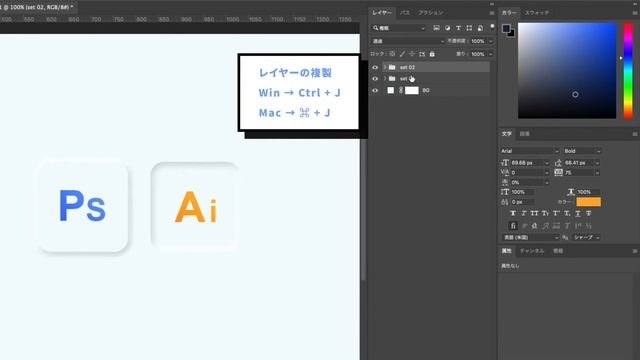
Task: Open the Bold font style dropdown
Action: pos(582,151)
